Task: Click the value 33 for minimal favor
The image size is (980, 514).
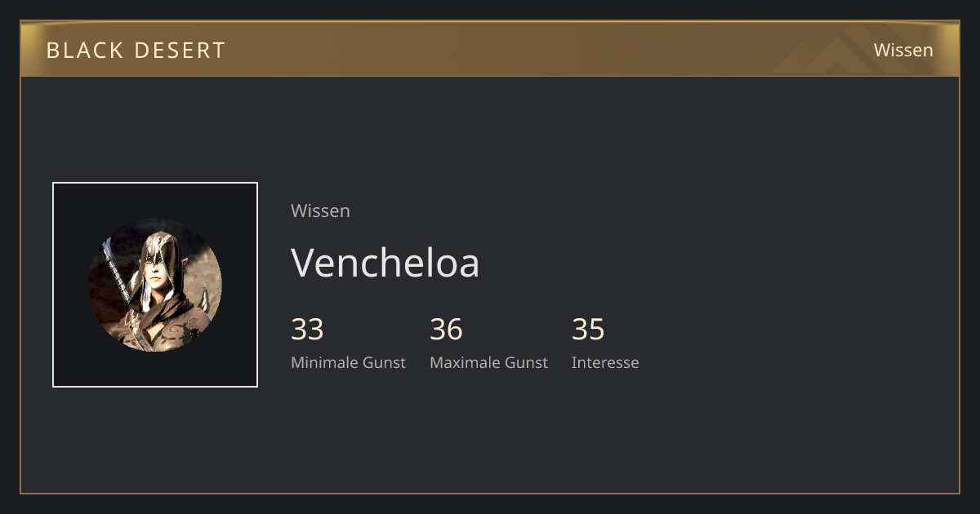Action: 307,330
